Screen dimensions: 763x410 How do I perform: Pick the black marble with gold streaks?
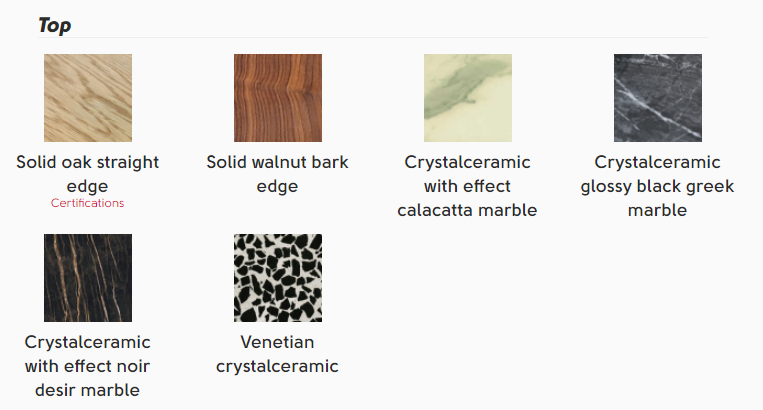[x=88, y=278]
